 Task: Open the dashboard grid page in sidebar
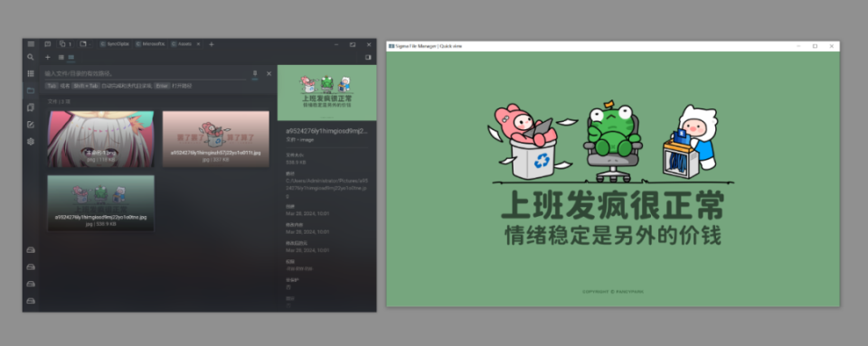coord(31,73)
